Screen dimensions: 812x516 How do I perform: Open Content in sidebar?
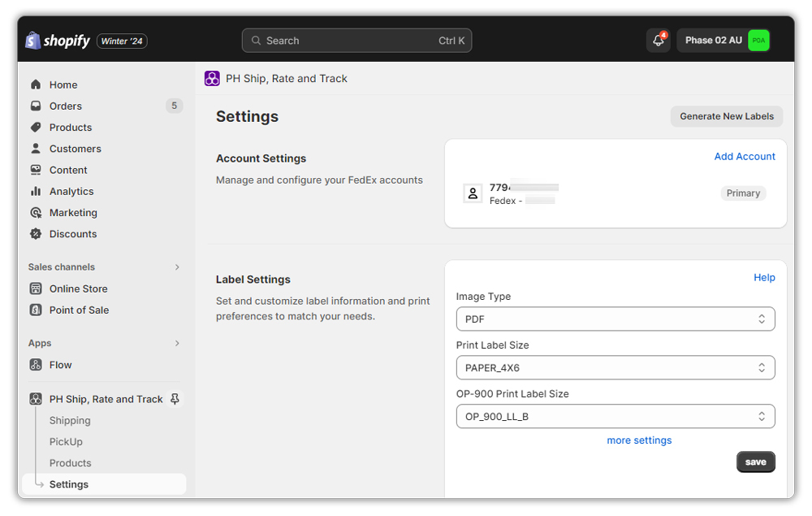[x=68, y=170]
